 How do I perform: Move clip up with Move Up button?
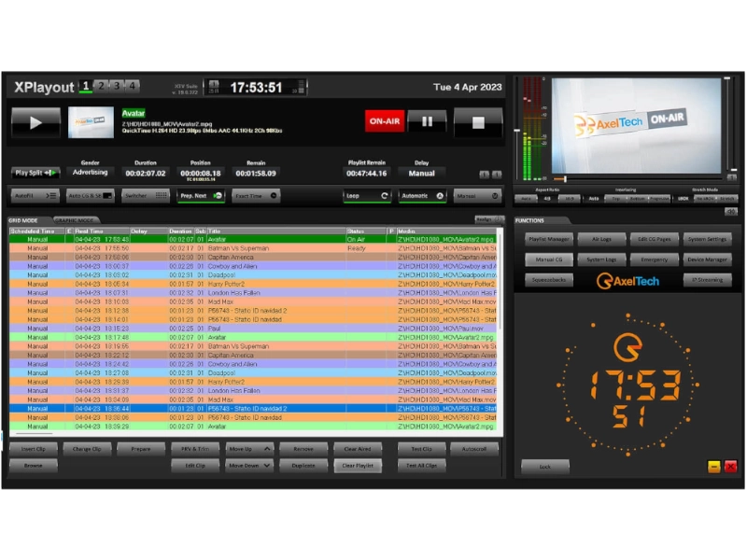pos(249,449)
